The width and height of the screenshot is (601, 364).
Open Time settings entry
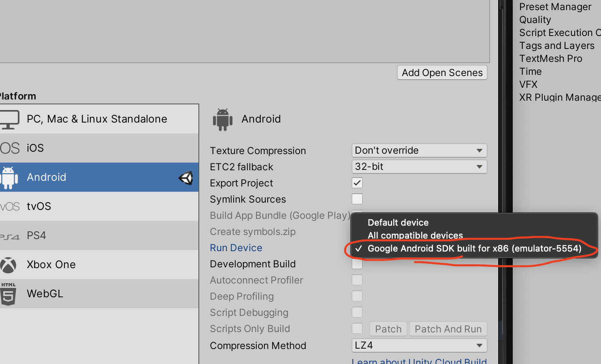531,72
